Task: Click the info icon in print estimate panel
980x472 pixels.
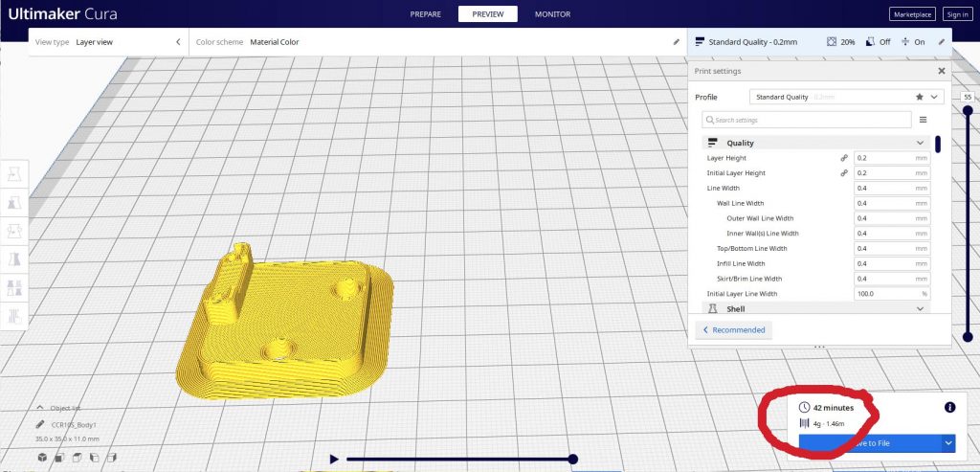Action: [x=949, y=407]
